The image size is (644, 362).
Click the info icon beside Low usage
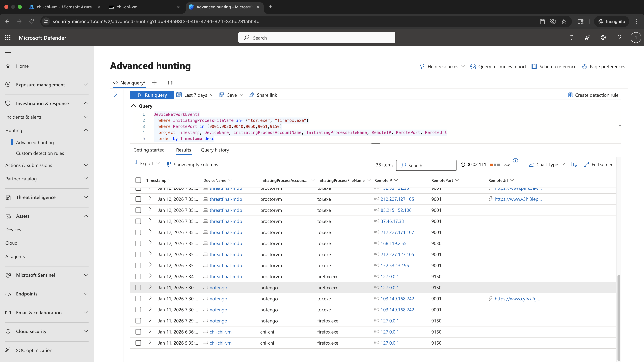click(516, 161)
